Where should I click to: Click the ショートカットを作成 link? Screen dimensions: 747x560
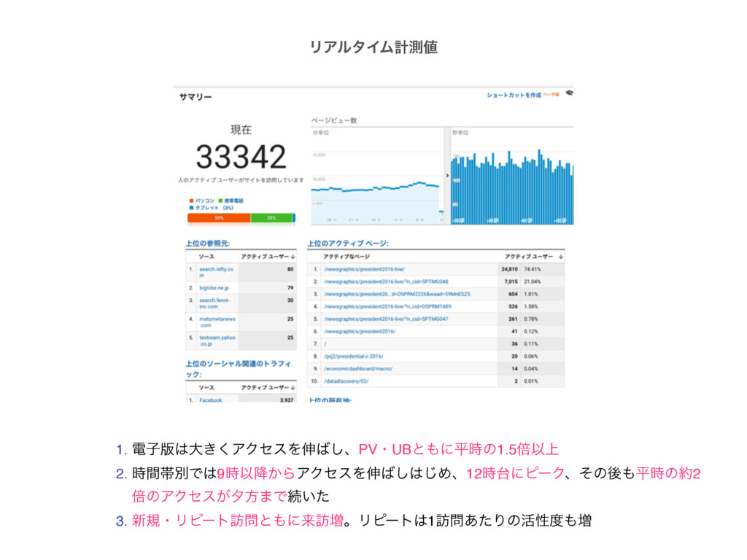pos(514,96)
